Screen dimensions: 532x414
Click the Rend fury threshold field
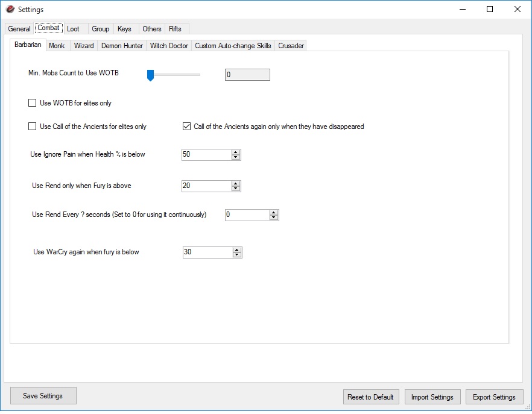click(x=207, y=186)
